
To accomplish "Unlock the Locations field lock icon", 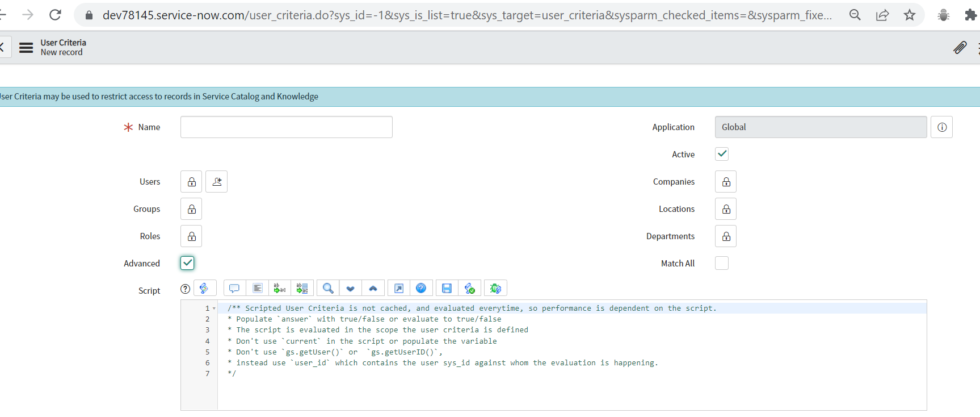I will pos(726,209).
